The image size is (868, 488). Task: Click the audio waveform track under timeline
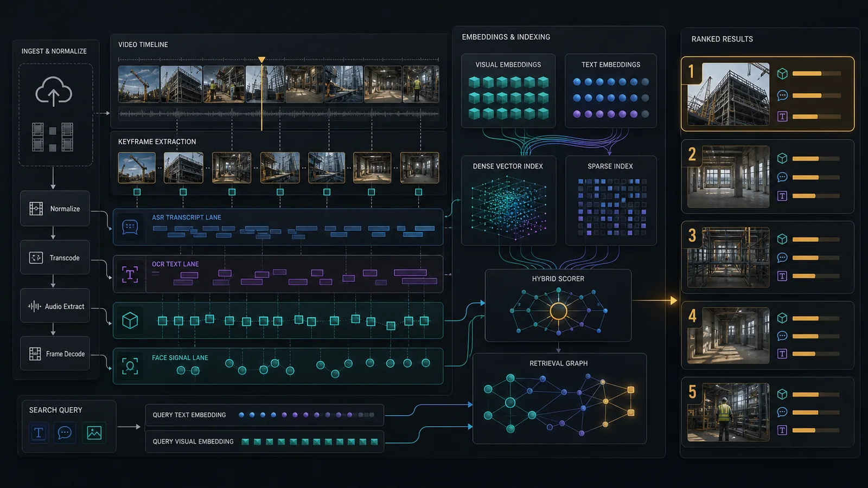278,114
